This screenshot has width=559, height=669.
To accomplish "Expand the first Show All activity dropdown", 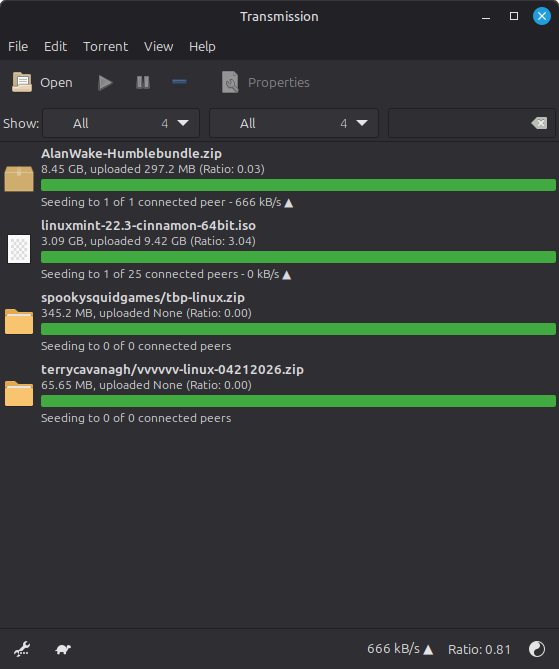I will pyautogui.click(x=121, y=123).
